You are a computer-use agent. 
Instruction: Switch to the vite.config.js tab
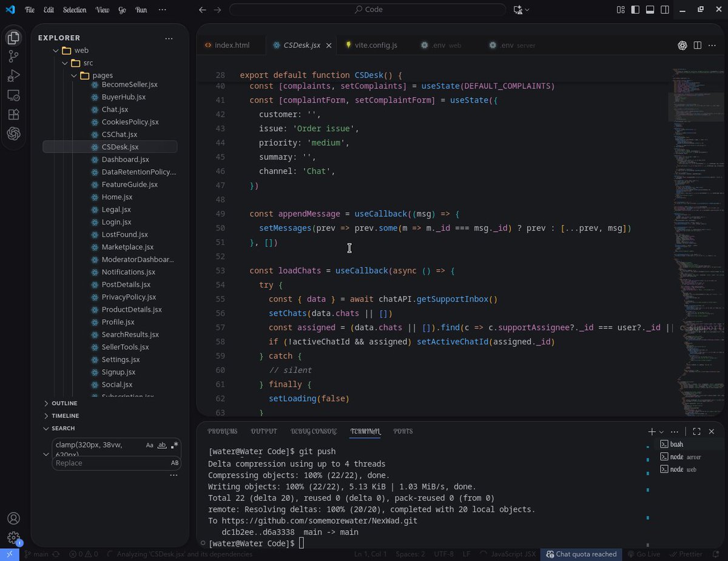click(x=376, y=45)
